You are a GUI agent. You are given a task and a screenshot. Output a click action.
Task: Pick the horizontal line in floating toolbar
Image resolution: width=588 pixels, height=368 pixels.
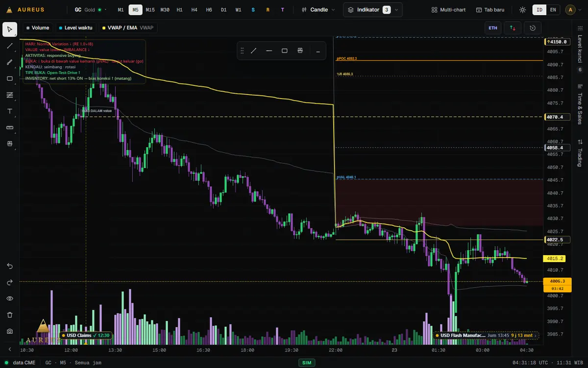(x=269, y=51)
